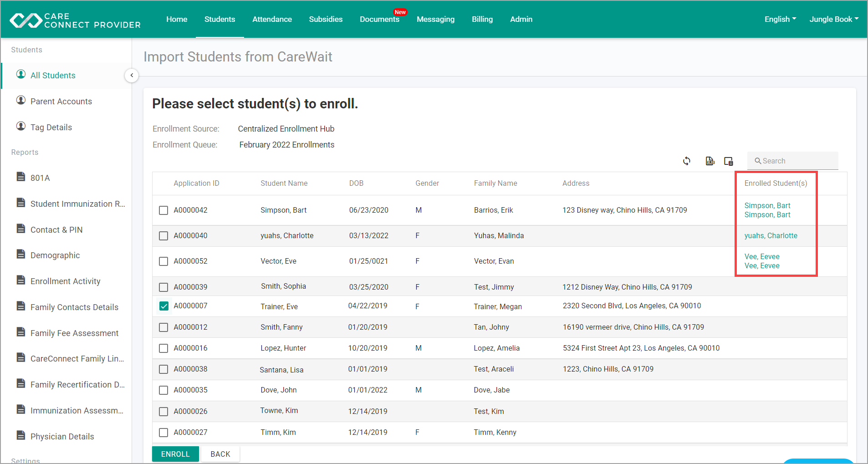Select checkbox for yuahs, Charlotte row
The height and width of the screenshot is (464, 868).
pos(163,236)
